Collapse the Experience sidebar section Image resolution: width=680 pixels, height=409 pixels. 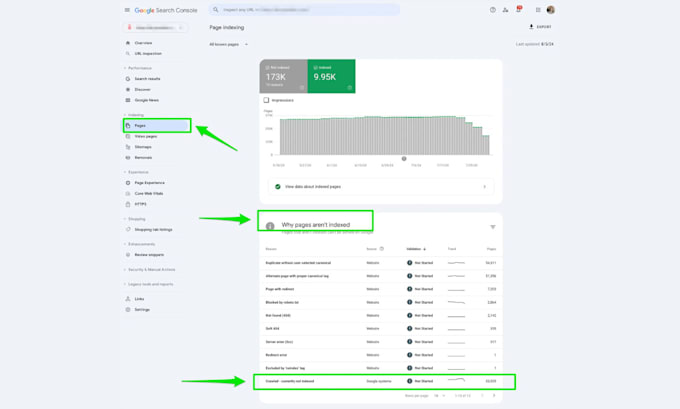(x=136, y=172)
